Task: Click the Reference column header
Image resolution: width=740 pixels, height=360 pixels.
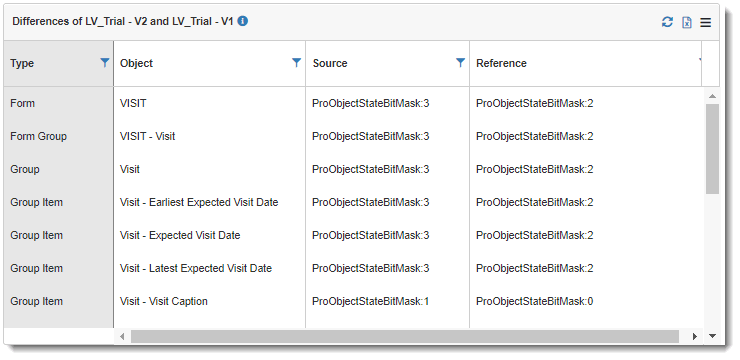Action: 501,63
